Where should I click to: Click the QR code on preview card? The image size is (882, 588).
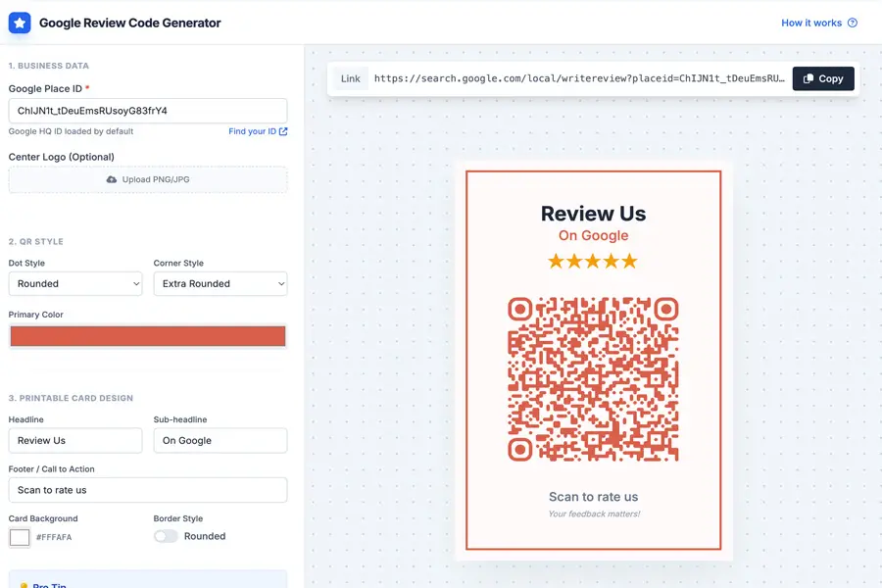click(x=593, y=379)
